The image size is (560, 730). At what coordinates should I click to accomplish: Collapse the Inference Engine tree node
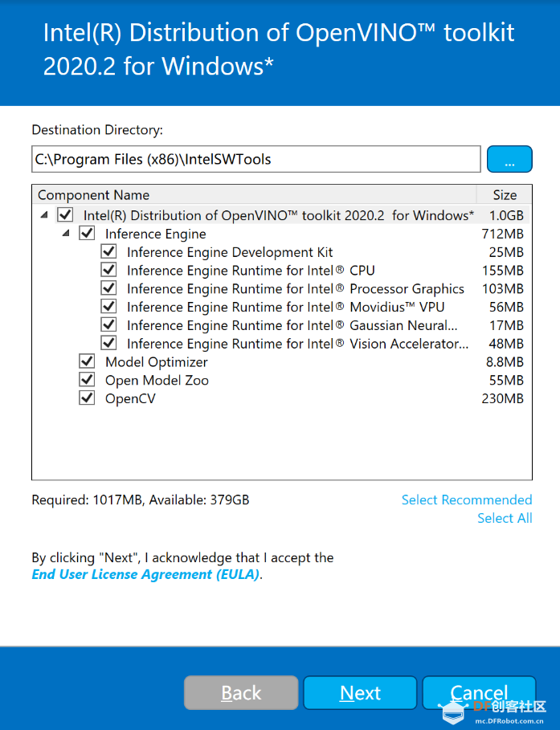(x=66, y=233)
